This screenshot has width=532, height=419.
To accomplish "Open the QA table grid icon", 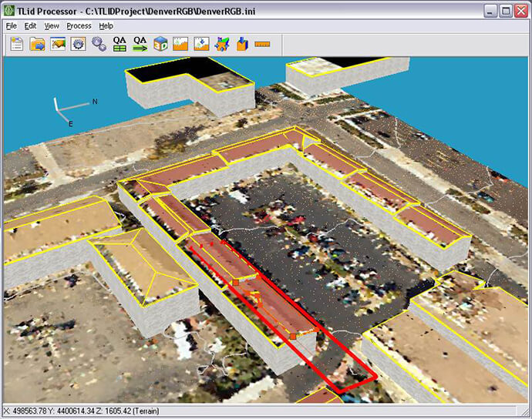I will point(120,44).
